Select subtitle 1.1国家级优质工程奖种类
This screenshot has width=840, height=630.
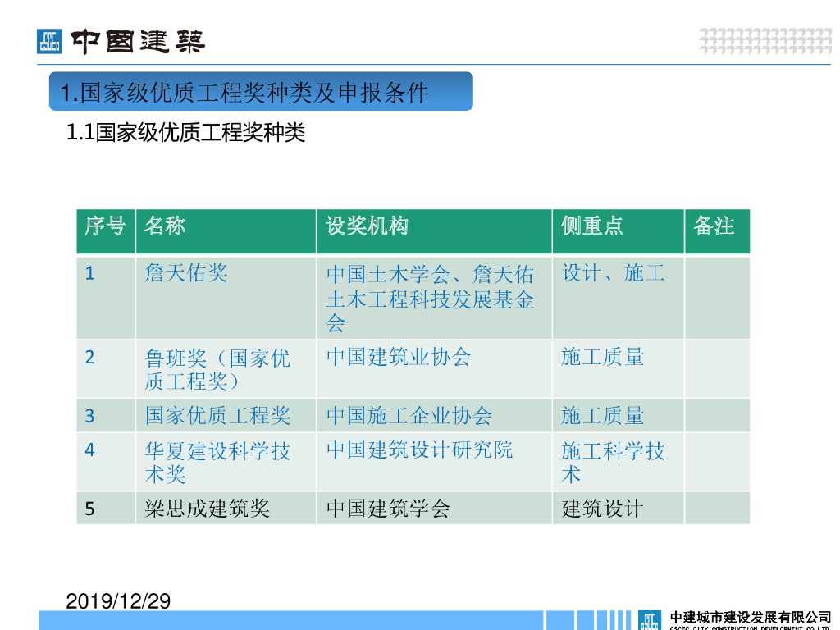185,132
